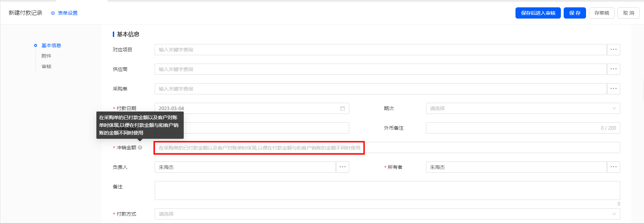Click the 取消 button

click(x=629, y=13)
